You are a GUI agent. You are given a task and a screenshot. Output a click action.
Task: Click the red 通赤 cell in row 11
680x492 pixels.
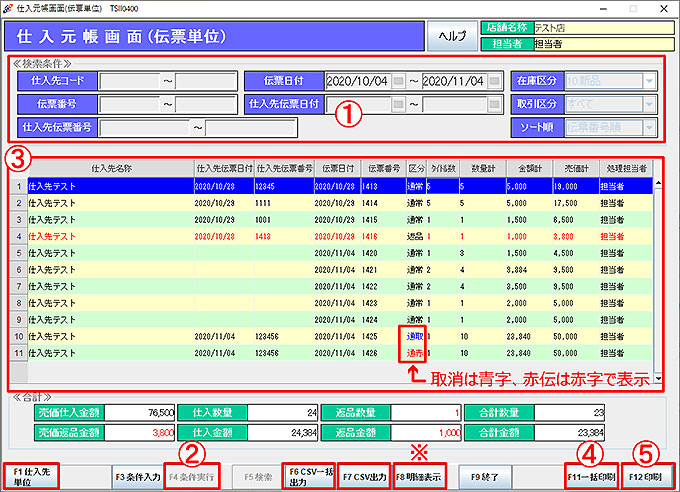[x=415, y=353]
